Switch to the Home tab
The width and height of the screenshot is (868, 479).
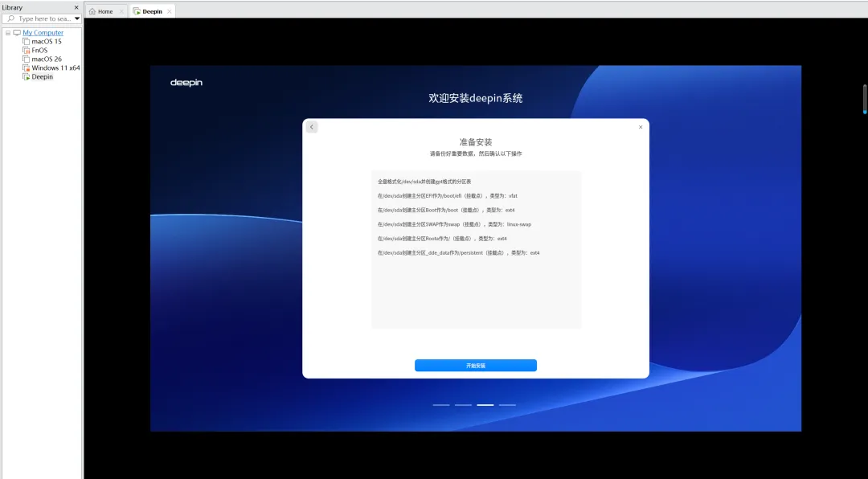click(x=105, y=11)
